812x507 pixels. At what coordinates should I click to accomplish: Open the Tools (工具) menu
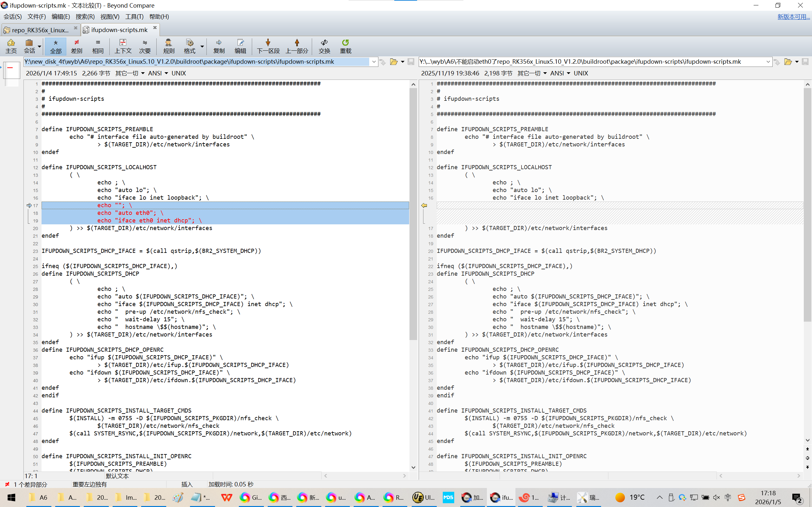(x=134, y=16)
